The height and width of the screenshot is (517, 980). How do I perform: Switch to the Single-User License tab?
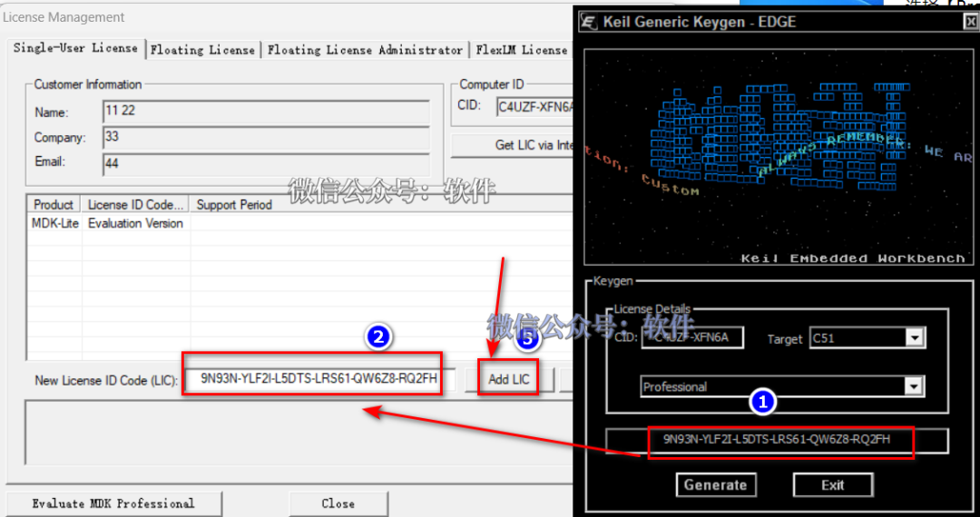pos(75,48)
